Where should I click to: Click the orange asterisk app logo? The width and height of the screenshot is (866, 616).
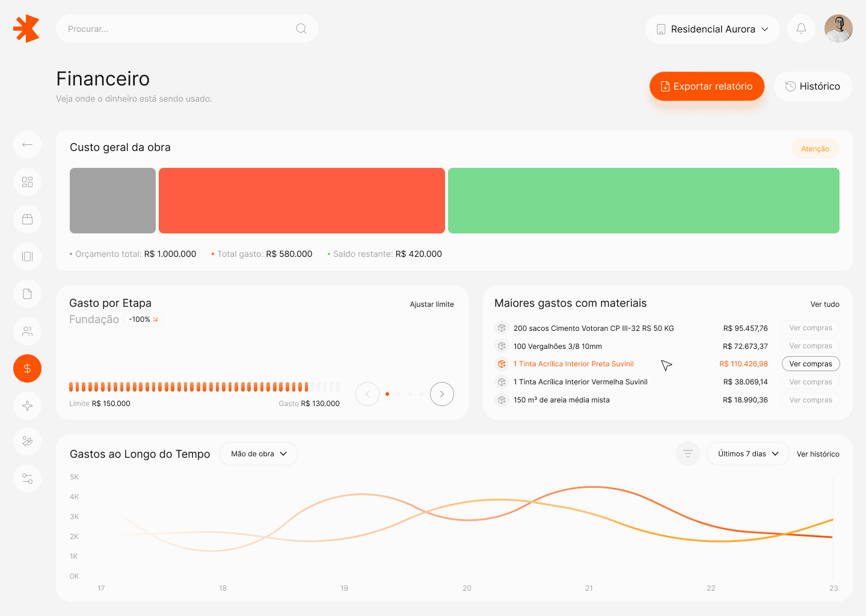26,28
